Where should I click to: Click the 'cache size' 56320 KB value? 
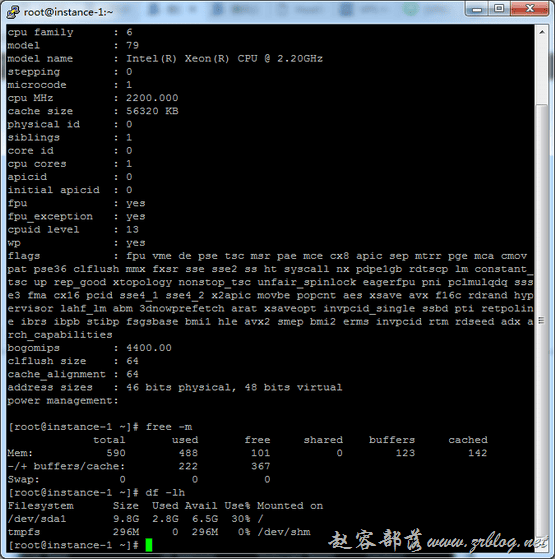point(152,111)
